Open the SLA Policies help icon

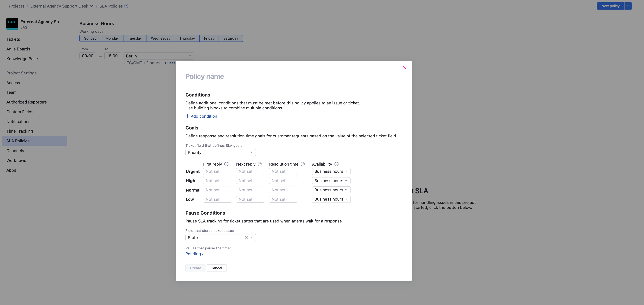(x=126, y=6)
